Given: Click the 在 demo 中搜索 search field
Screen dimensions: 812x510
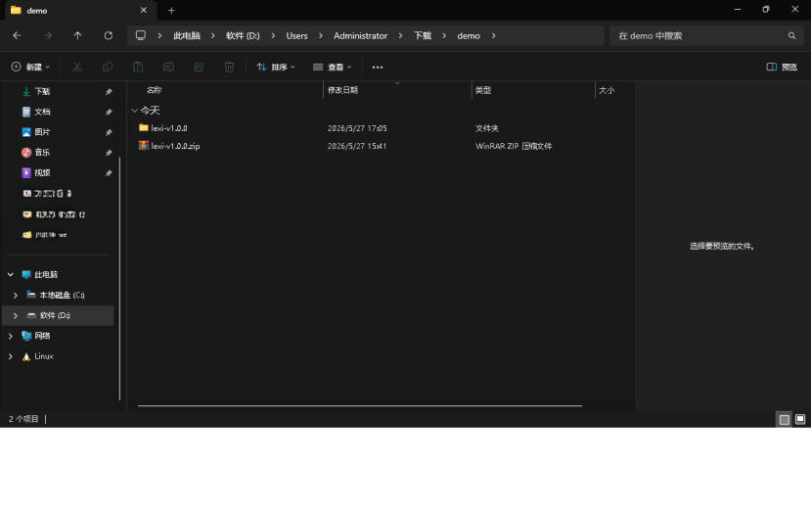Looking at the screenshot, I should pos(706,36).
